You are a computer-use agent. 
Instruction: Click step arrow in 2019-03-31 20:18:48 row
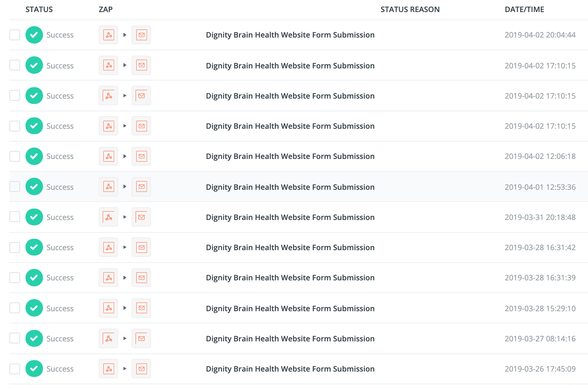(125, 217)
